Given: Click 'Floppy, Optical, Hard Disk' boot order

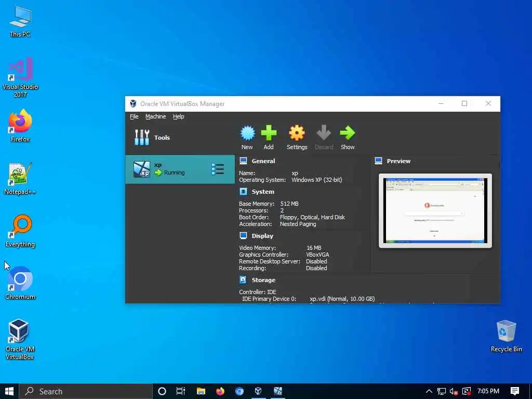Looking at the screenshot, I should pos(312,217).
